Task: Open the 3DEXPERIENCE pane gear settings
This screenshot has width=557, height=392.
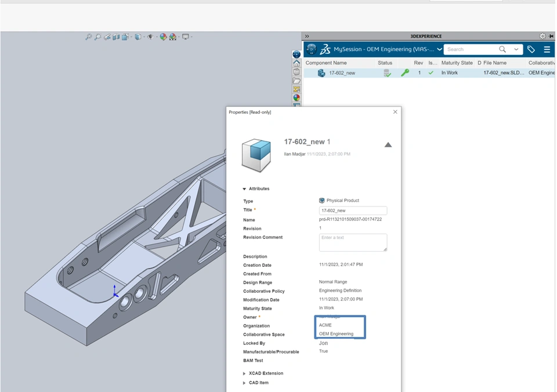Action: [x=542, y=36]
